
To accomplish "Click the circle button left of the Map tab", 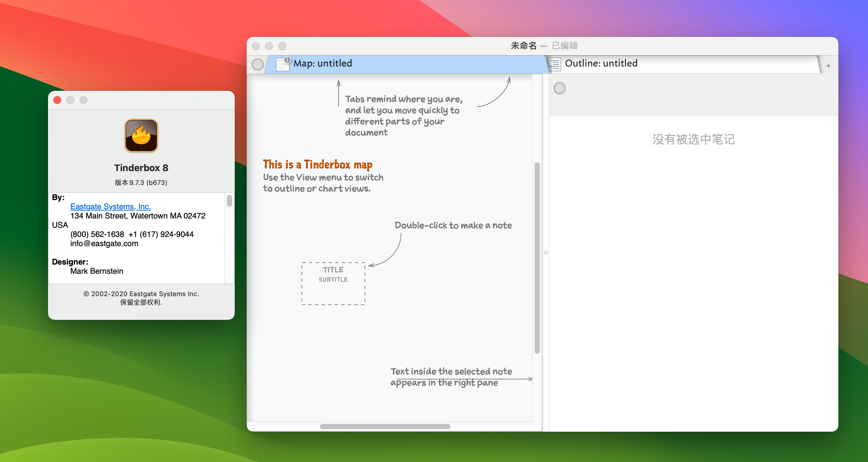I will [258, 64].
